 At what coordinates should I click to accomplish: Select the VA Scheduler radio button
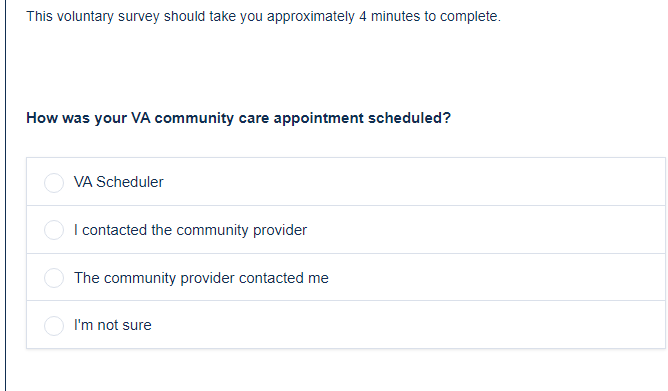54,183
